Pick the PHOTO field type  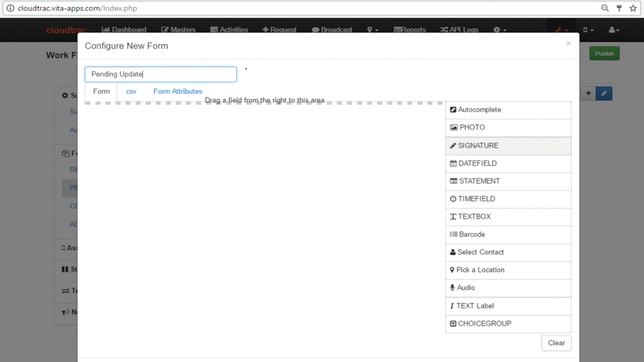(x=508, y=128)
